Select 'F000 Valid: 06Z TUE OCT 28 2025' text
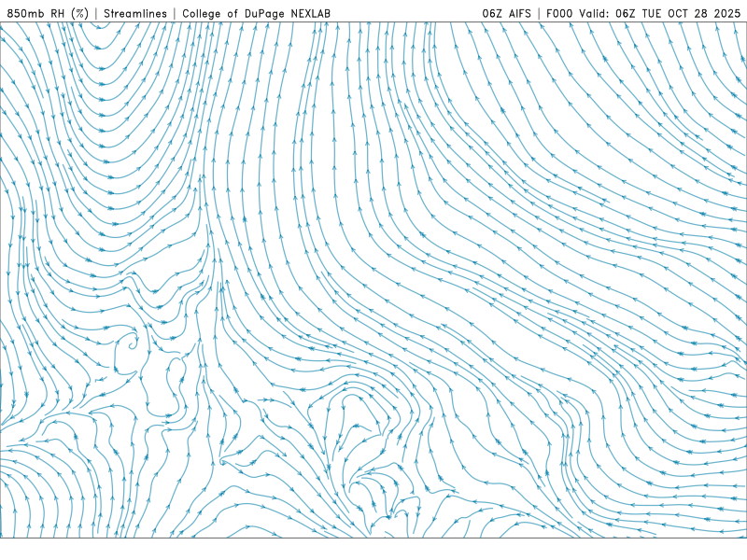Viewport: 747px width, 560px height. (x=643, y=14)
